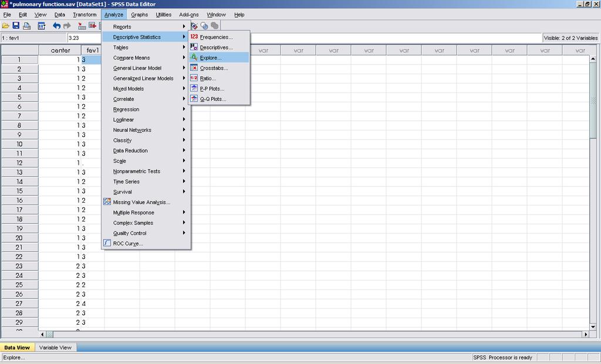
Task: Expand the Data Reduction submenu
Action: pyautogui.click(x=146, y=151)
